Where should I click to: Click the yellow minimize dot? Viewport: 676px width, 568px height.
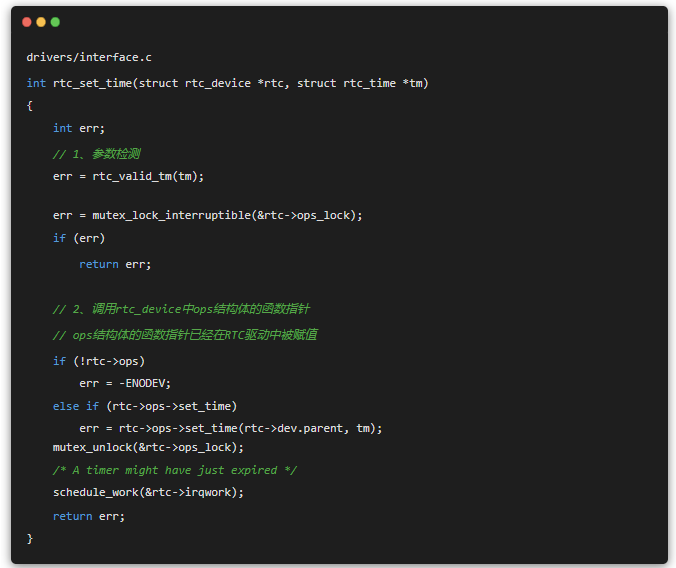click(41, 22)
